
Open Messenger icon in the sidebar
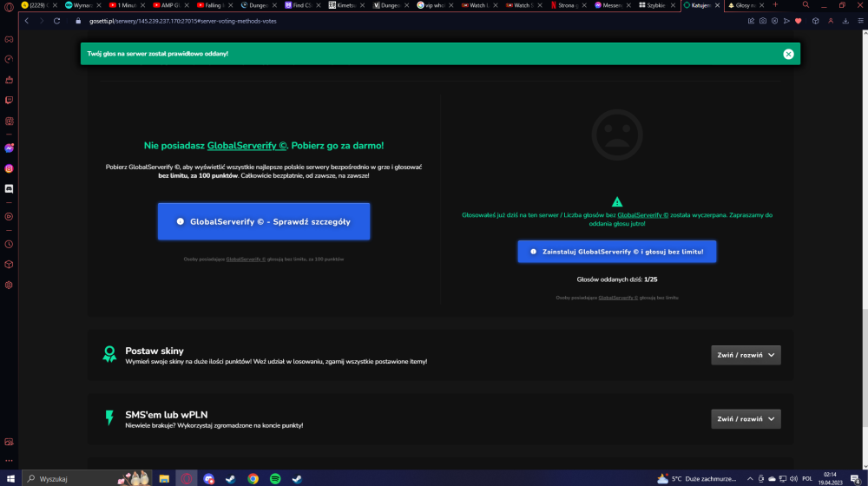pyautogui.click(x=9, y=148)
